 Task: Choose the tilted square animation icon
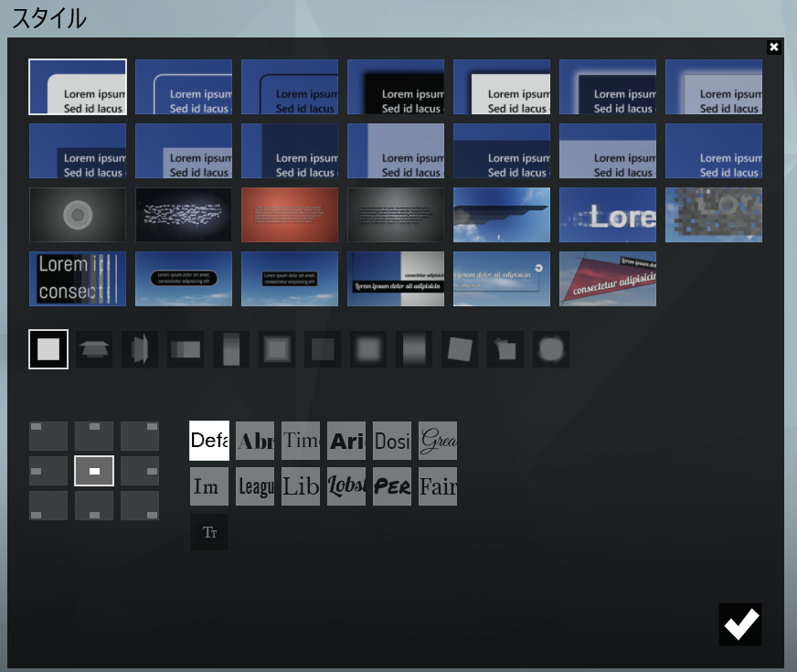[x=460, y=349]
